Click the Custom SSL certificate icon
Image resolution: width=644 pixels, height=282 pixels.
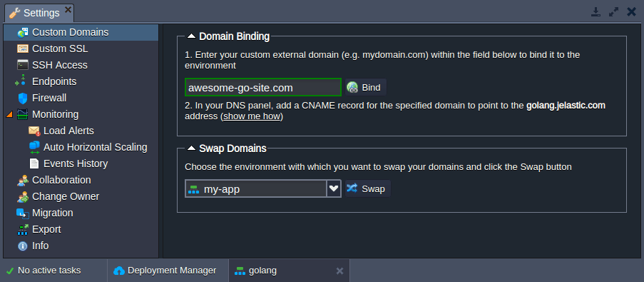pyautogui.click(x=23, y=49)
